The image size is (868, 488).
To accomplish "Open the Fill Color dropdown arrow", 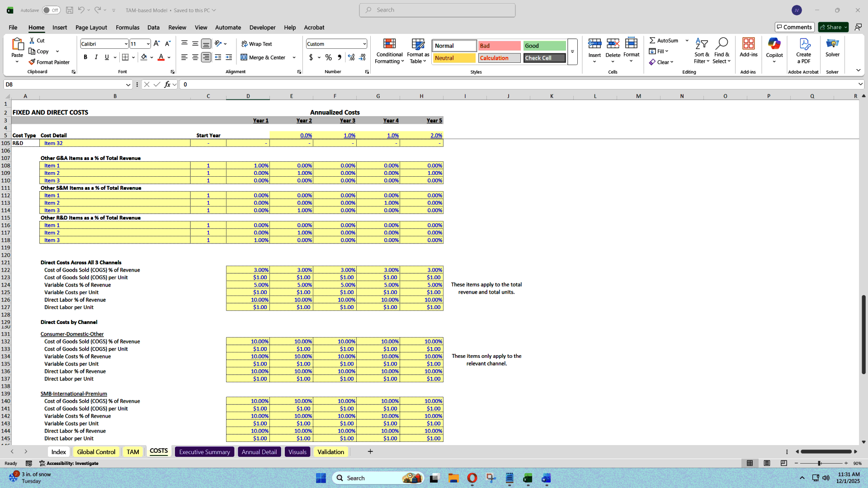I will (x=152, y=57).
